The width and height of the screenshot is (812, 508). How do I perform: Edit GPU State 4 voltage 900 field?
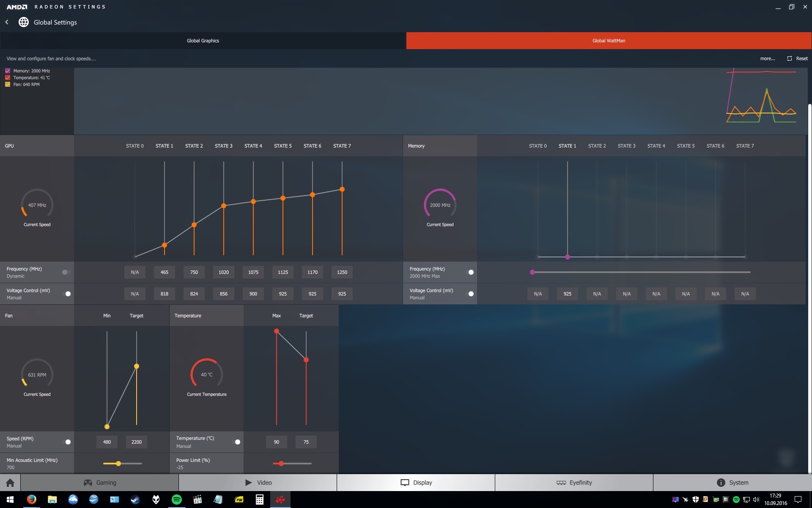pyautogui.click(x=253, y=294)
